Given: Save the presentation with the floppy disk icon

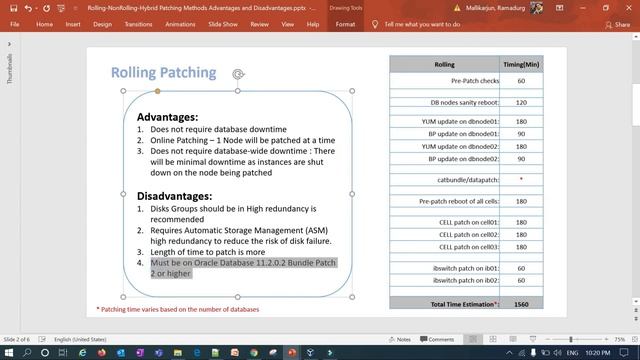Looking at the screenshot, I should pos(13,8).
